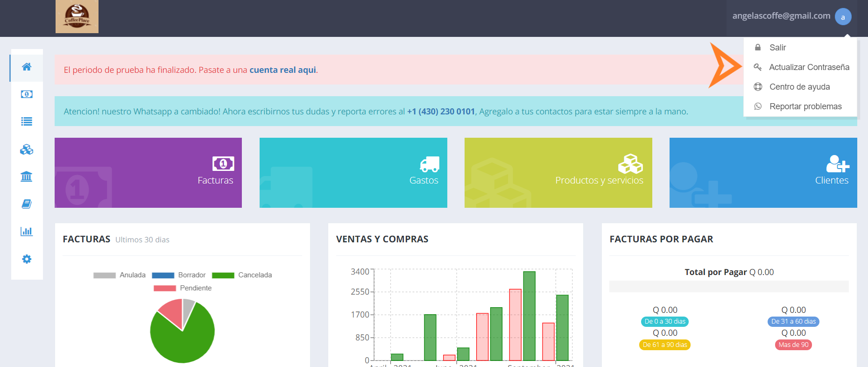Toggle the Anulada legend swatch
This screenshot has height=367, width=868.
(105, 275)
